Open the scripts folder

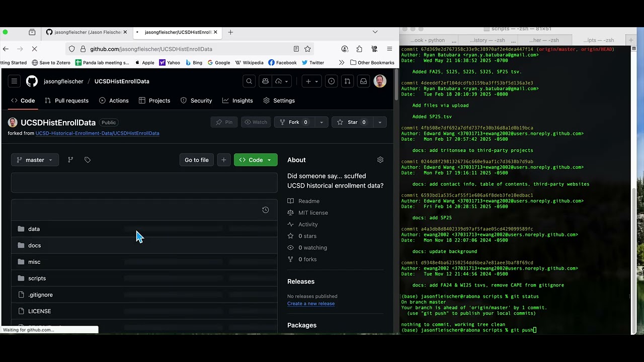tap(37, 279)
